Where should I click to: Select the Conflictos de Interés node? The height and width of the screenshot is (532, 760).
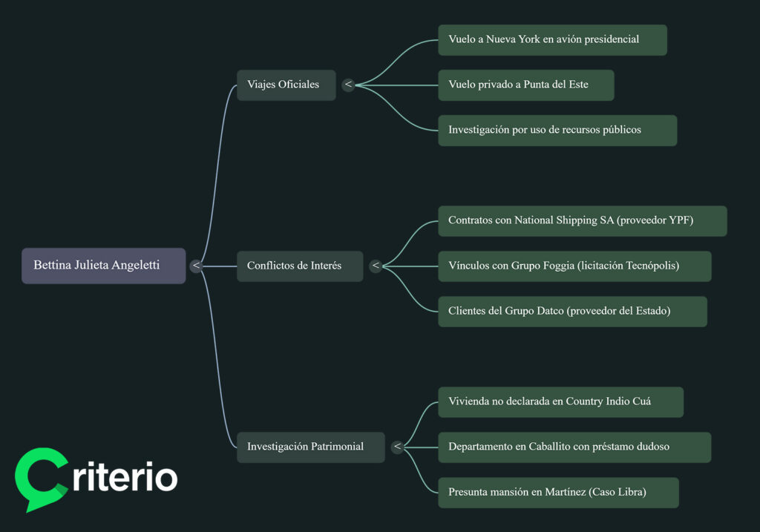pyautogui.click(x=299, y=266)
